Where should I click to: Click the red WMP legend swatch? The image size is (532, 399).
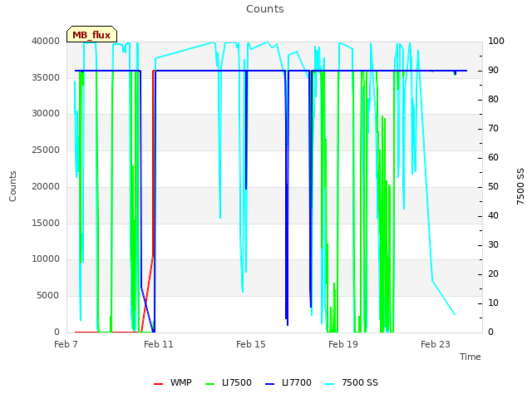click(158, 384)
